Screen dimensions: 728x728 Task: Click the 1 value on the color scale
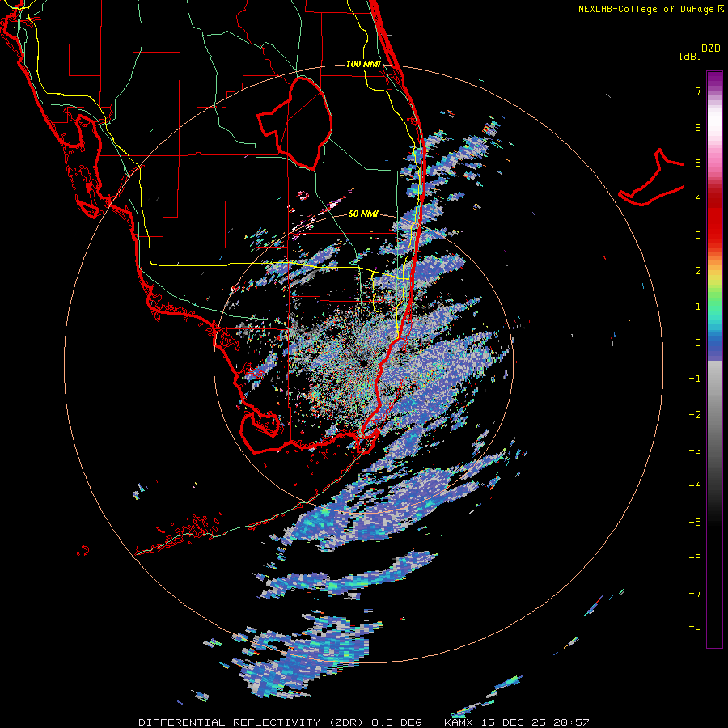pyautogui.click(x=698, y=307)
